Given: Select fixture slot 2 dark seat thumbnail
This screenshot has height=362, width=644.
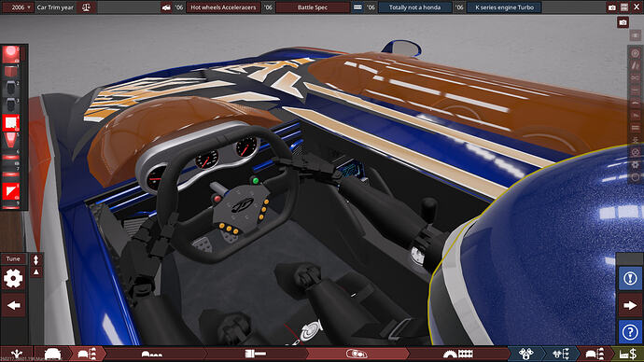Looking at the screenshot, I should point(11,89).
